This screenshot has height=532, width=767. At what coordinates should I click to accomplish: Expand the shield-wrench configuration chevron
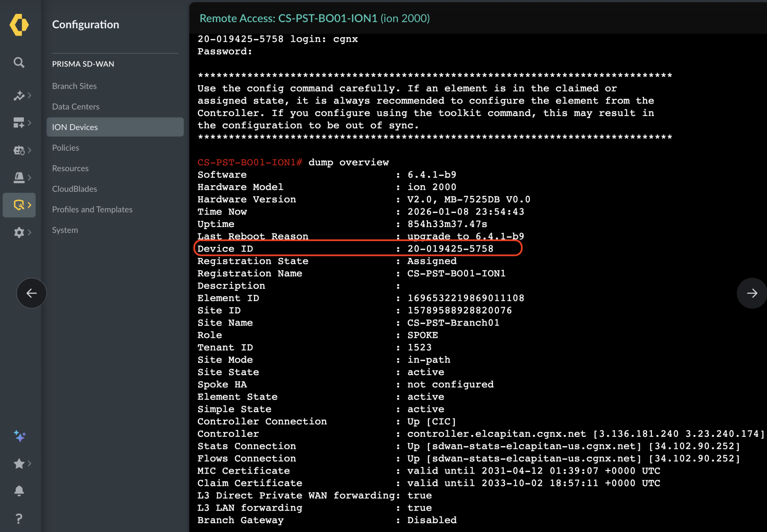coord(29,205)
